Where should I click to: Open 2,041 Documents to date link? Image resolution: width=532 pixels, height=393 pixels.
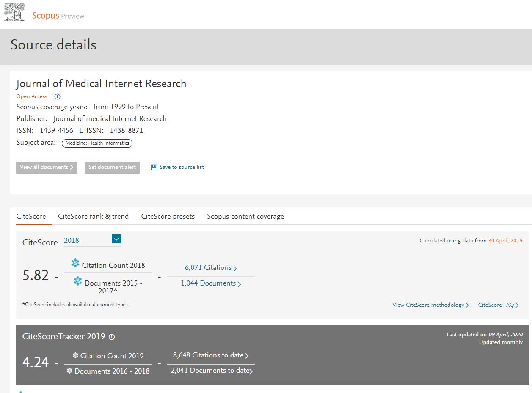click(x=212, y=371)
